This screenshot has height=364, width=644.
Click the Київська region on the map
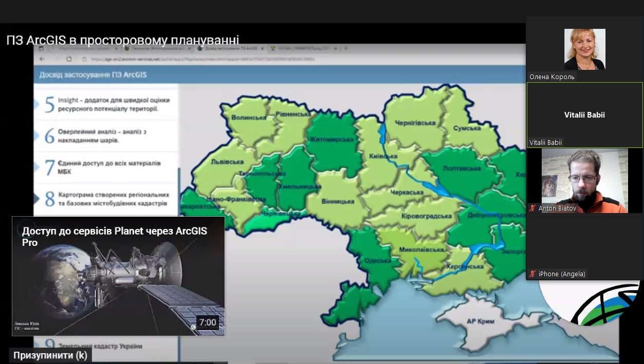point(383,156)
